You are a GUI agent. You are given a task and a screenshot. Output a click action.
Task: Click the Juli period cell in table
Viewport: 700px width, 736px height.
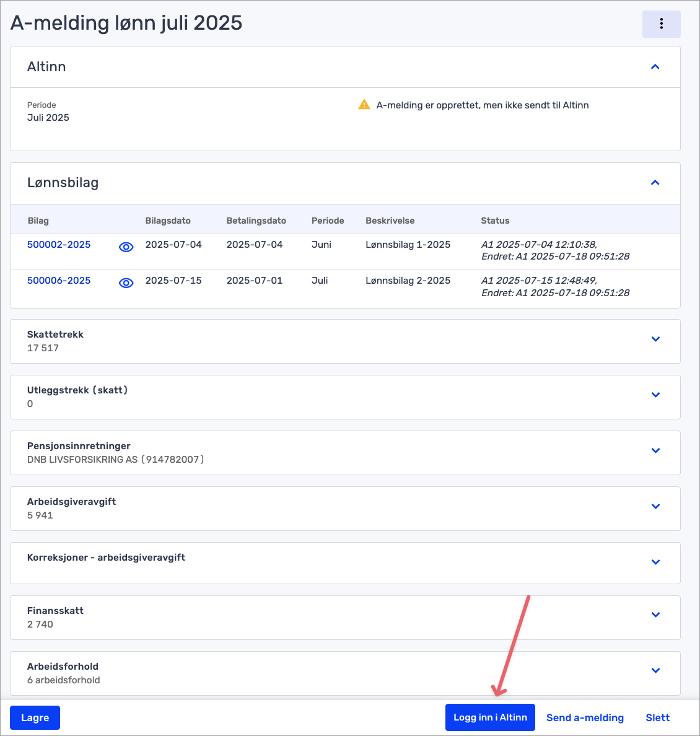(319, 281)
